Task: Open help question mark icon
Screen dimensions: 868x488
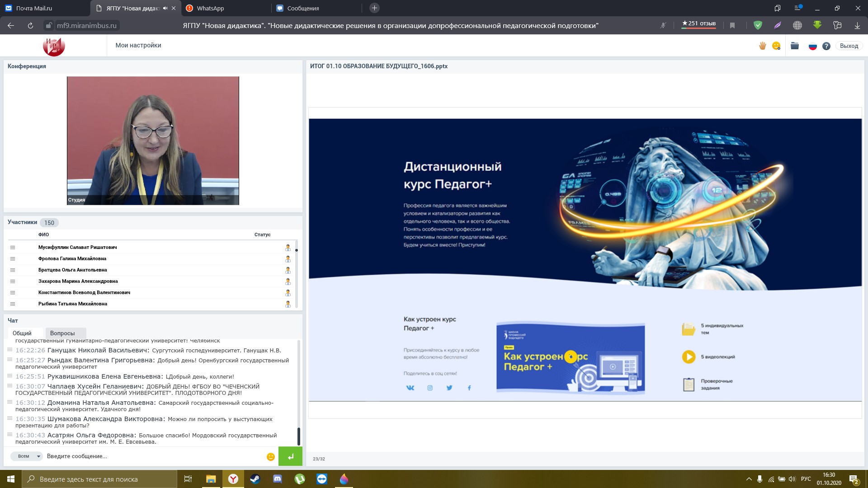Action: pos(826,46)
